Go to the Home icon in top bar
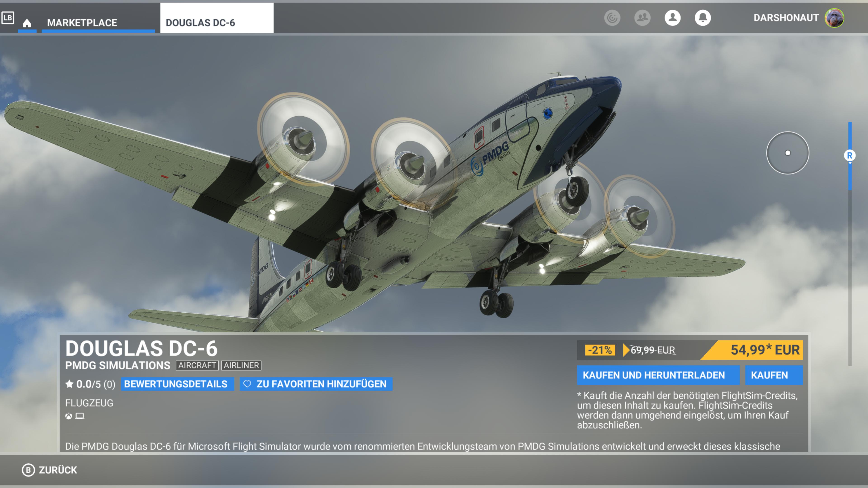The height and width of the screenshot is (488, 868). [27, 23]
